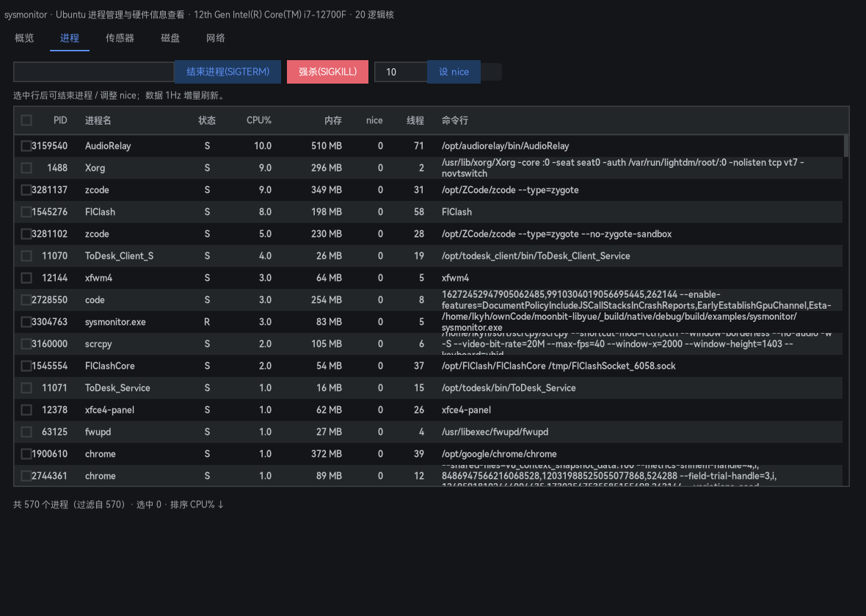Tick the fwupd process checkbox
Screen dimensions: 866x616
click(x=26, y=432)
